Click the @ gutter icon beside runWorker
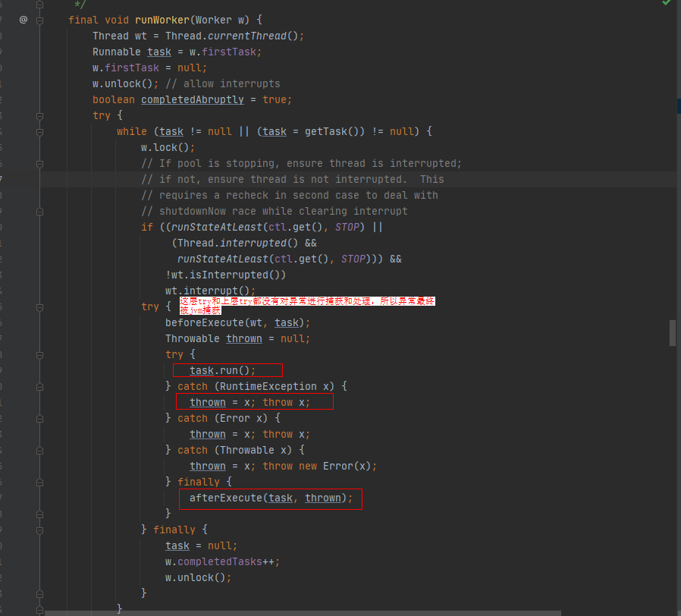This screenshot has height=616, width=681. point(24,20)
